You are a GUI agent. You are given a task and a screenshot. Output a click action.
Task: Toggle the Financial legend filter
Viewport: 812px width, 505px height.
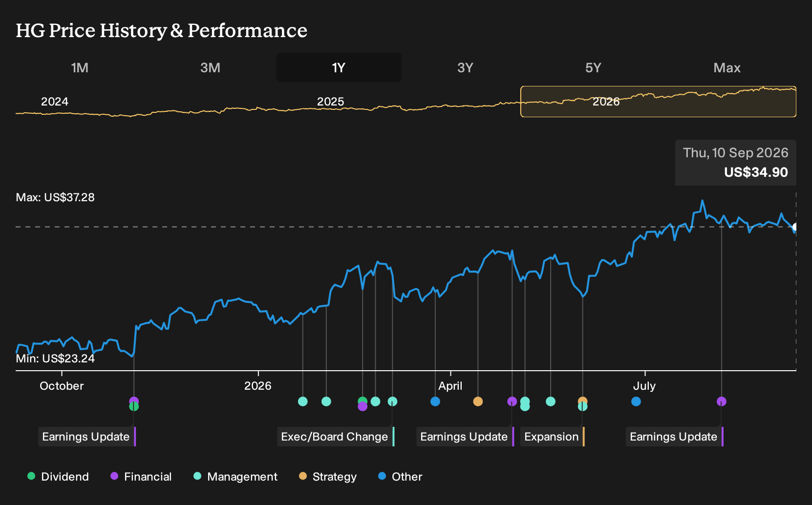pos(141,477)
